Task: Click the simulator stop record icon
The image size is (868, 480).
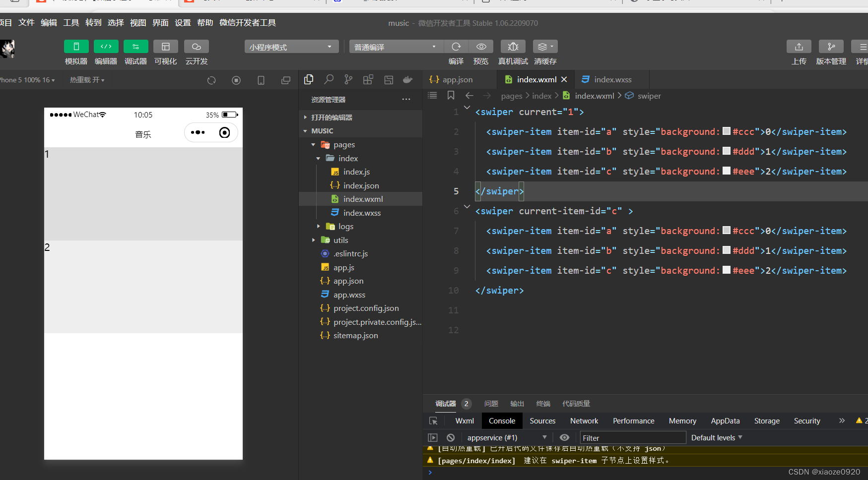Action: click(236, 80)
